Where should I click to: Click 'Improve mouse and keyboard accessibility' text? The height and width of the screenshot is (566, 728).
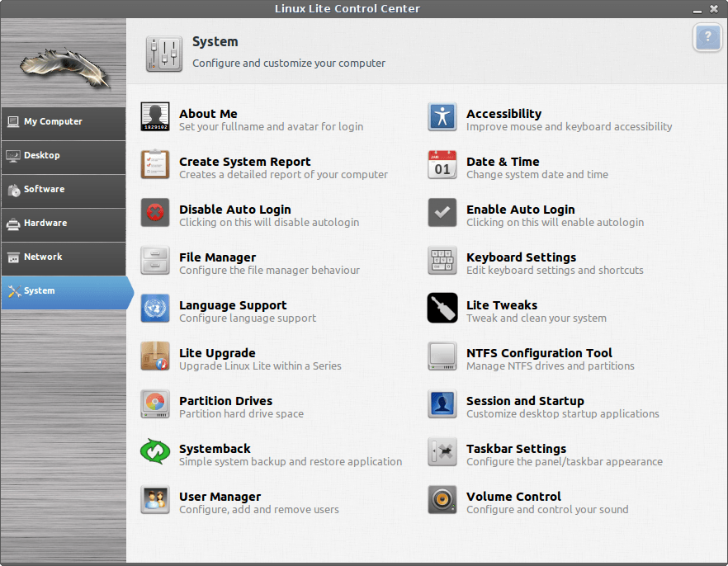pyautogui.click(x=570, y=127)
